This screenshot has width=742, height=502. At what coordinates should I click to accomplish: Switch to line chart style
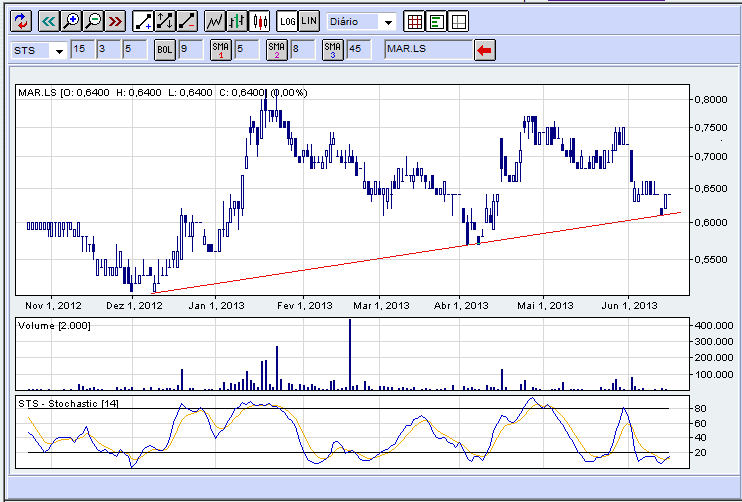coord(215,21)
